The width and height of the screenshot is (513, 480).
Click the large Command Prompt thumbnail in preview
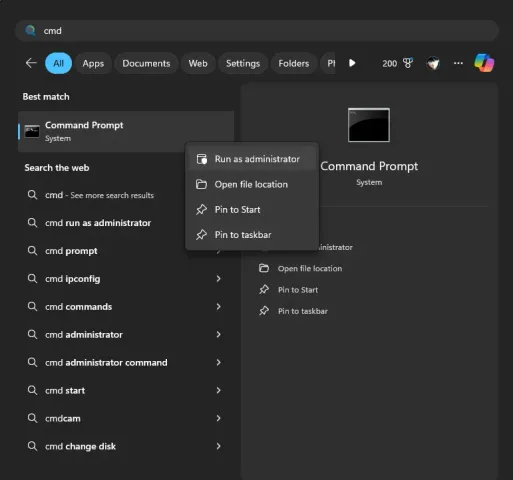[369, 125]
